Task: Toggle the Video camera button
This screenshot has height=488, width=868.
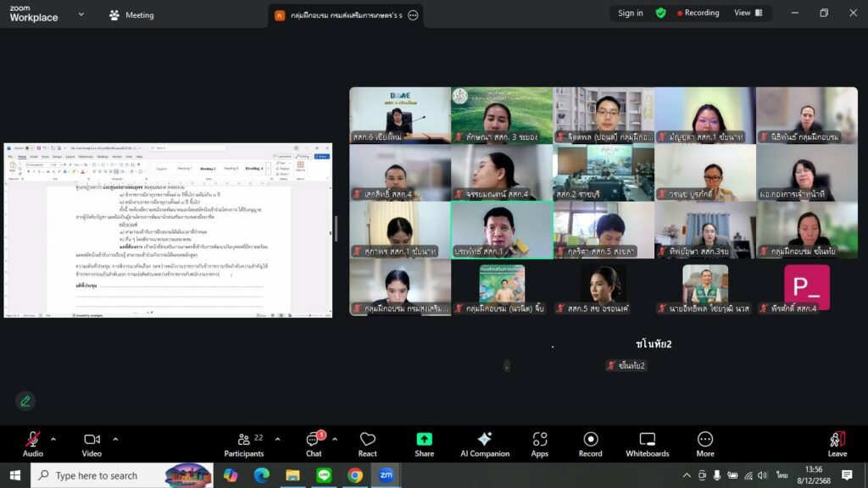Action: 92,442
